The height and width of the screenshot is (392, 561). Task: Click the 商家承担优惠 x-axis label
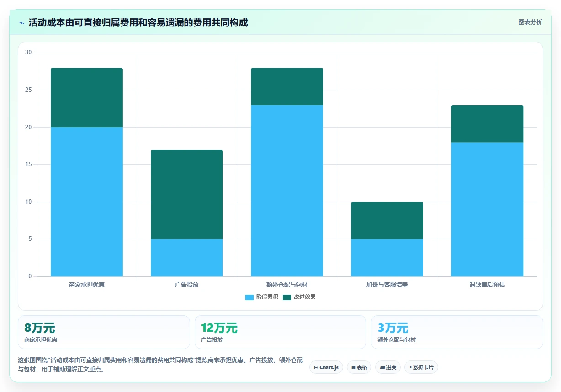click(87, 285)
